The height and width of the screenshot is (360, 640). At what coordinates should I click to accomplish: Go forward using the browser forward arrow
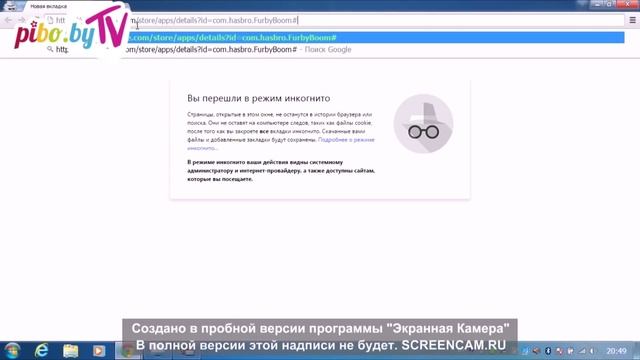coord(22,20)
